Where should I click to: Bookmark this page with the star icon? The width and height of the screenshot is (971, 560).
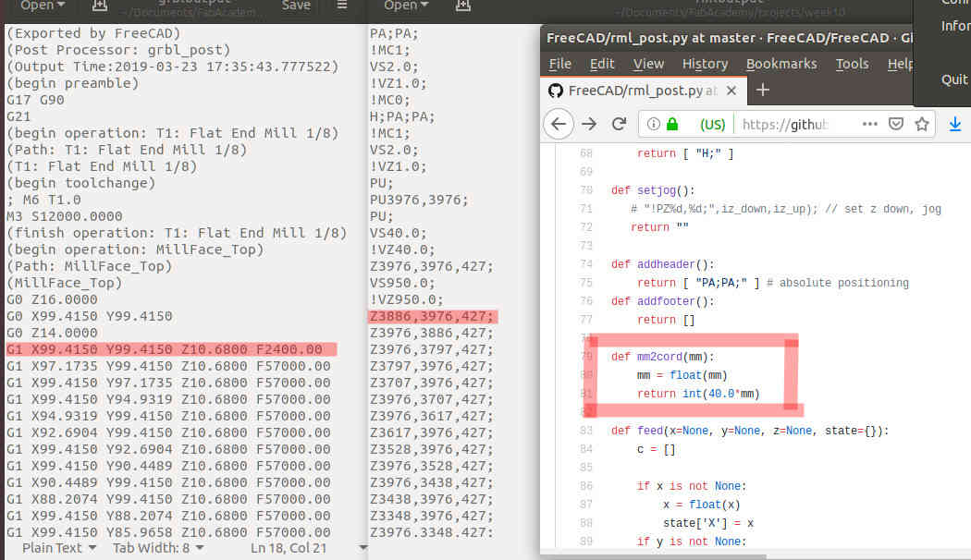(921, 125)
